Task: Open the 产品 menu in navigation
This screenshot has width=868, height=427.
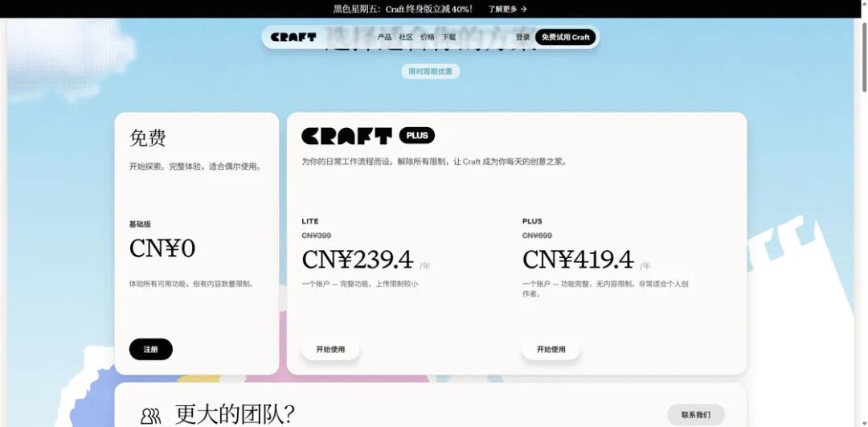Action: 384,37
